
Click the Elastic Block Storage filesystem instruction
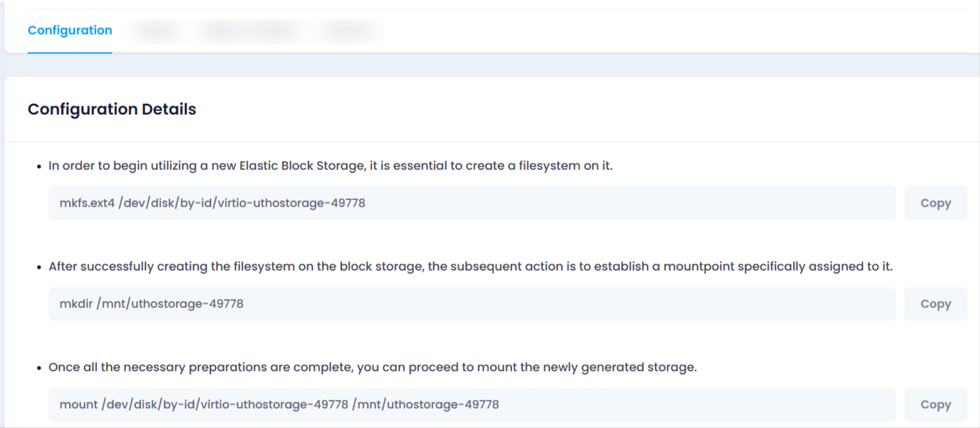pyautogui.click(x=331, y=166)
